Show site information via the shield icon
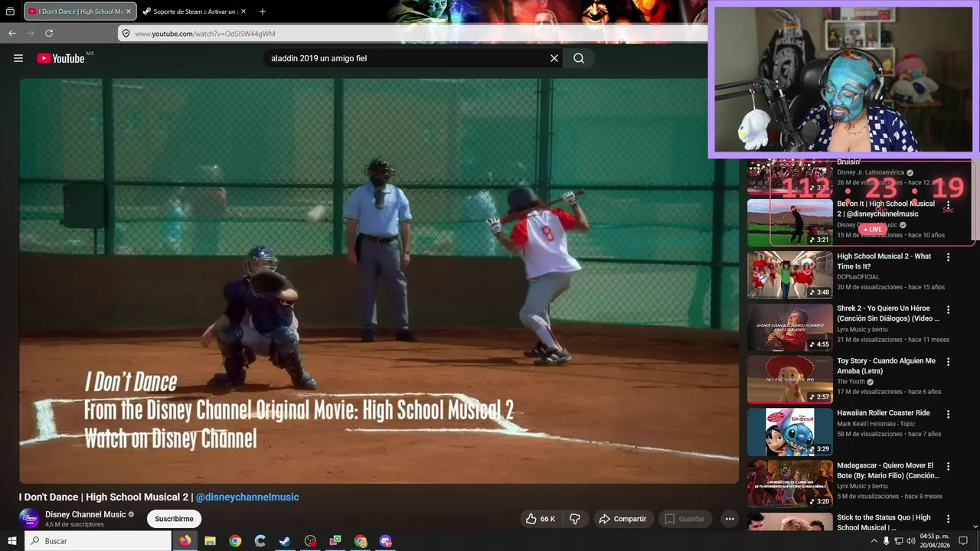Screen dimensions: 980x551 pos(126,34)
